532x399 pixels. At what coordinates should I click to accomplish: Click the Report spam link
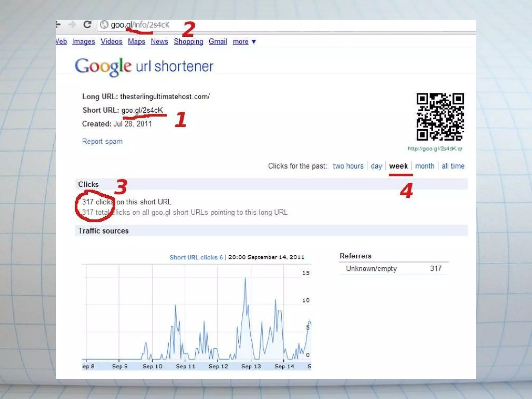click(102, 141)
